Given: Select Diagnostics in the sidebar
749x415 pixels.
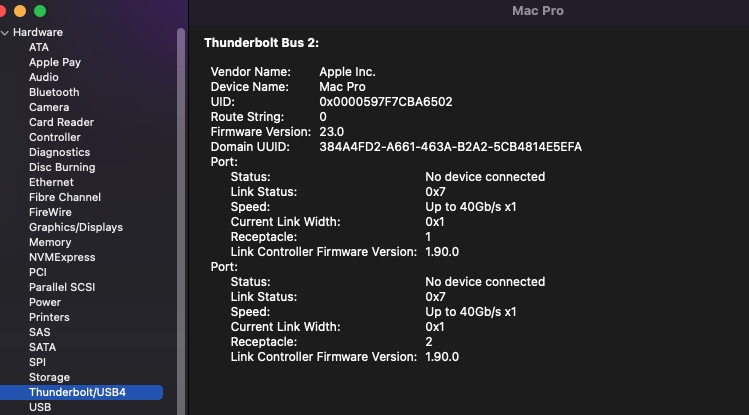Looking at the screenshot, I should 59,152.
